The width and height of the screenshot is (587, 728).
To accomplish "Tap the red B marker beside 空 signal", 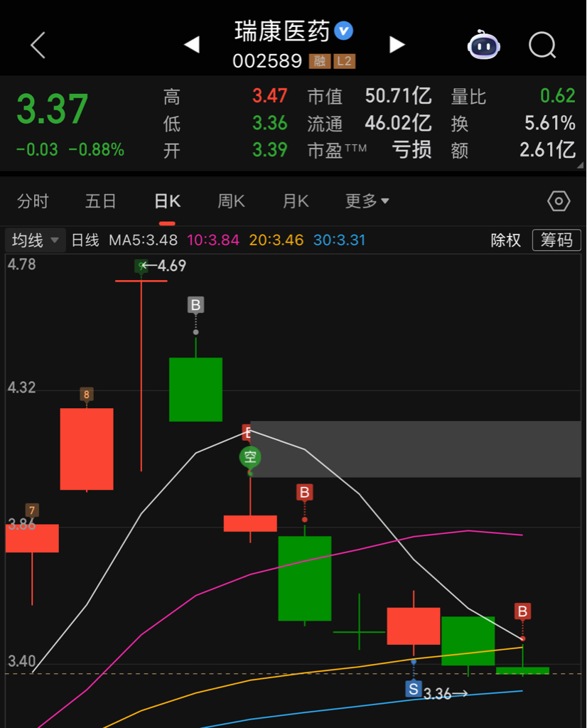I will (x=246, y=432).
